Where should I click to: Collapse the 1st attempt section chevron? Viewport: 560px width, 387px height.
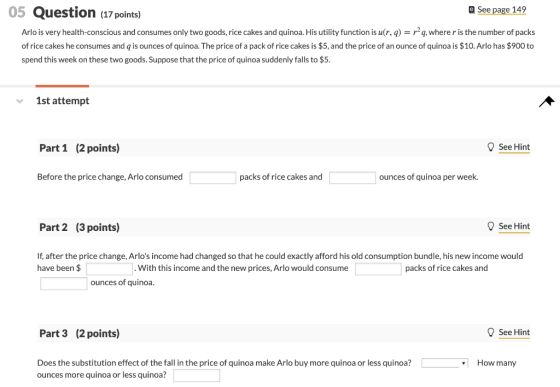[20, 101]
